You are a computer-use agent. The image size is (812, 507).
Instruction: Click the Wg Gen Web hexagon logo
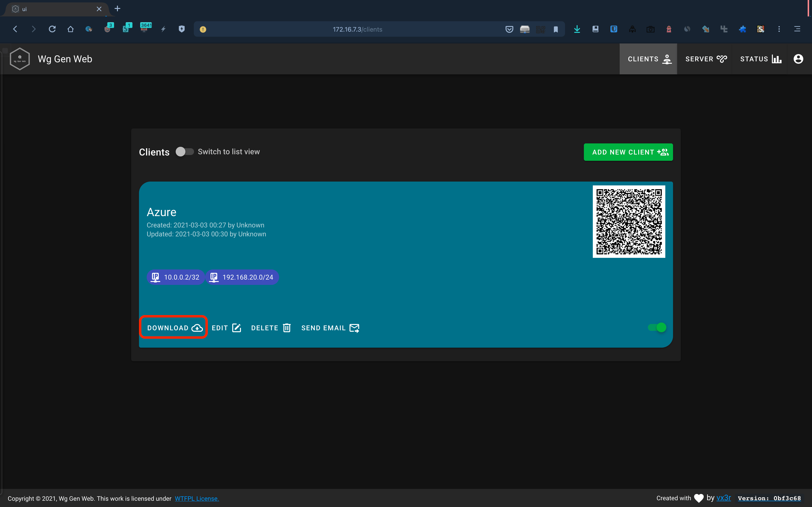point(20,59)
